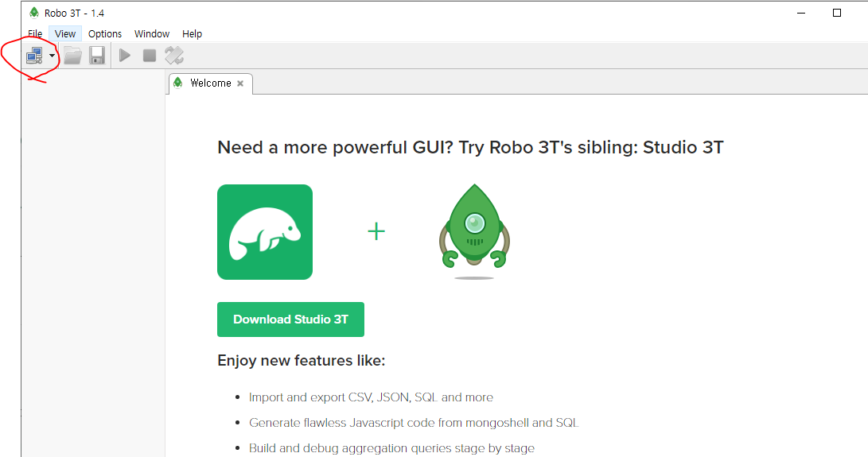Click the Welcome tab's green robot icon
The image size is (868, 457).
click(177, 83)
